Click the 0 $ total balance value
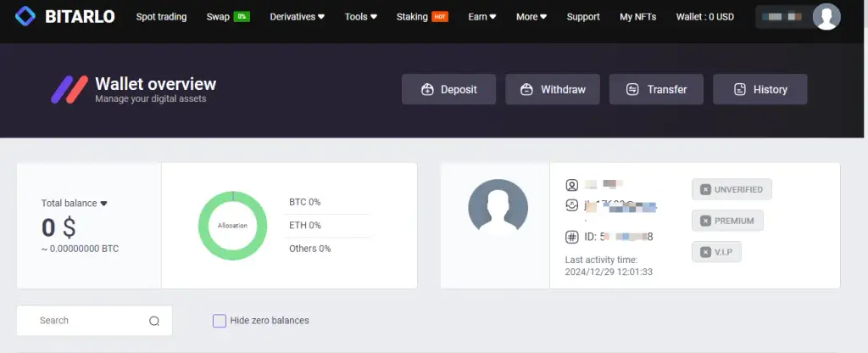This screenshot has height=353, width=868. [x=58, y=227]
